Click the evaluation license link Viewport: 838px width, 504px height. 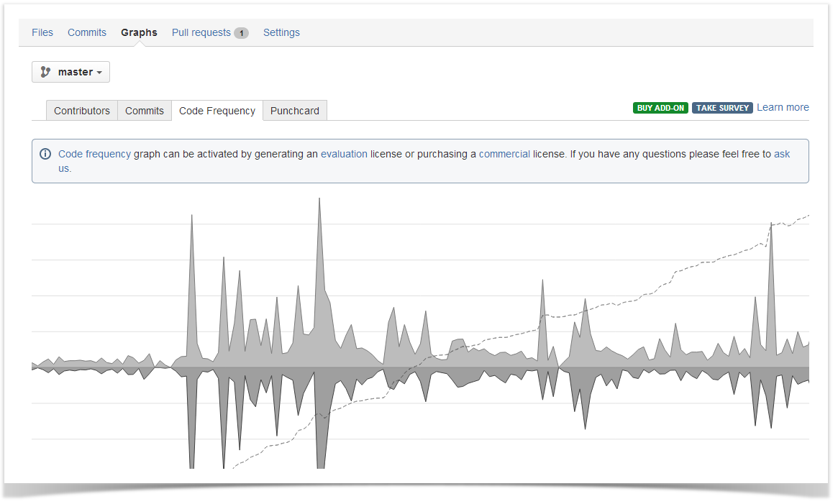[x=344, y=154]
